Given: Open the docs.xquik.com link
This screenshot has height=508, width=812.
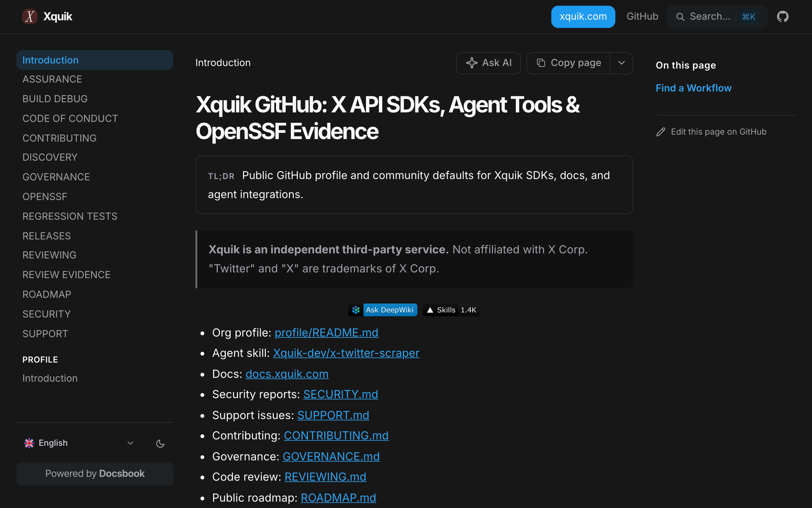Looking at the screenshot, I should (287, 374).
